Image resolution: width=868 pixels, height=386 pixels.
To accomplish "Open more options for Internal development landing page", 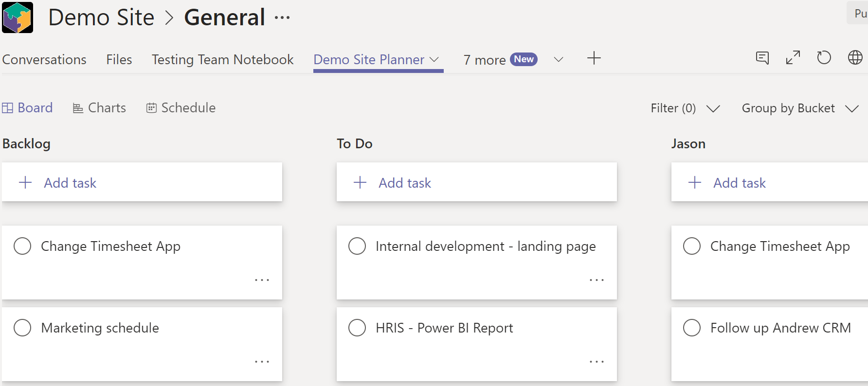I will (x=597, y=280).
